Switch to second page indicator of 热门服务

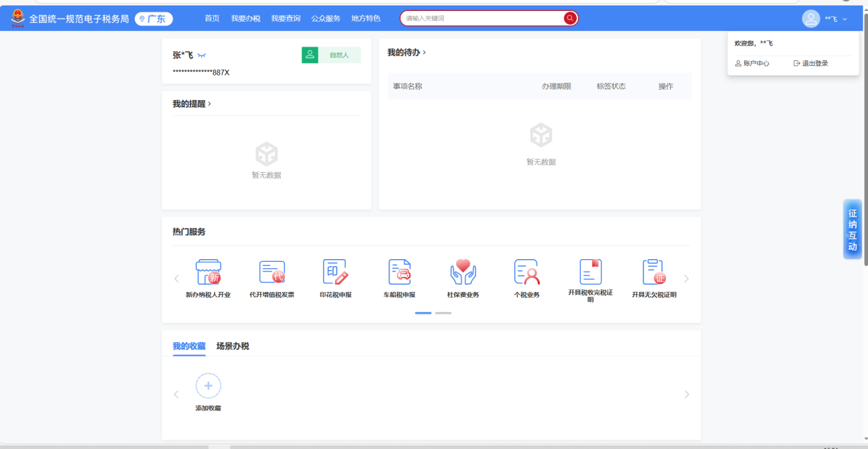click(443, 313)
